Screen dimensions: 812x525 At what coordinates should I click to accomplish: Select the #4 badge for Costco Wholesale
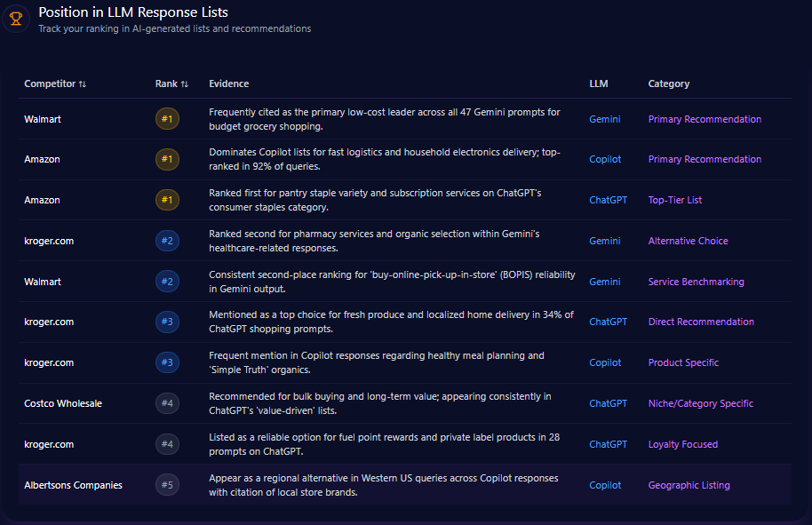coord(167,403)
